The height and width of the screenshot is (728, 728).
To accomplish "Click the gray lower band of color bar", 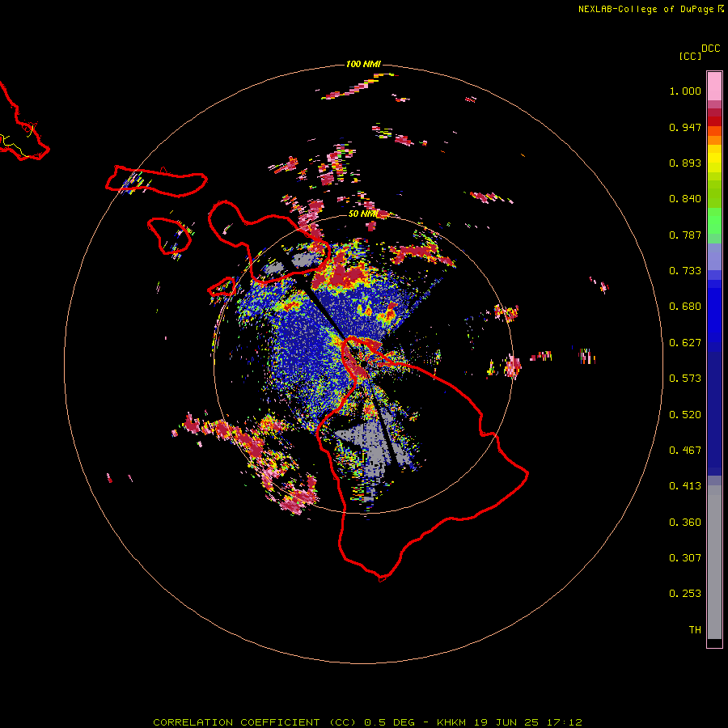I will [714, 562].
